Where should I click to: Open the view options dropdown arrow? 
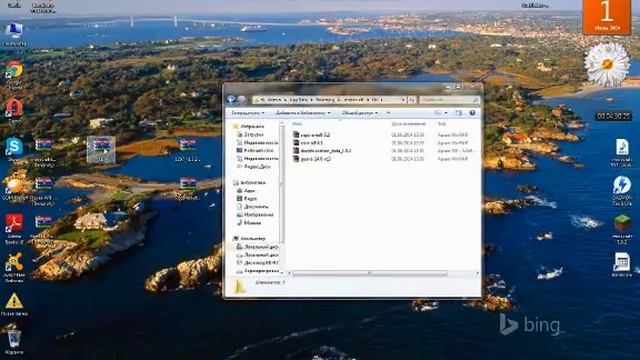coord(446,113)
